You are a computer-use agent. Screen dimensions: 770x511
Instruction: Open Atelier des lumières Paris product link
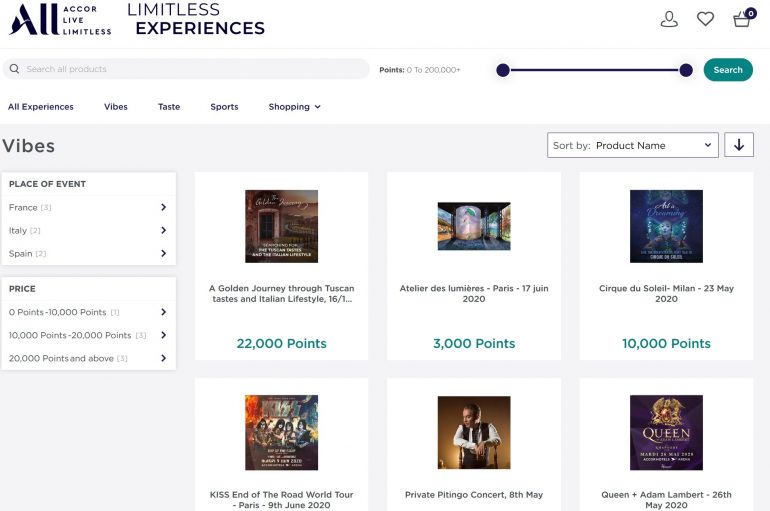coord(474,293)
